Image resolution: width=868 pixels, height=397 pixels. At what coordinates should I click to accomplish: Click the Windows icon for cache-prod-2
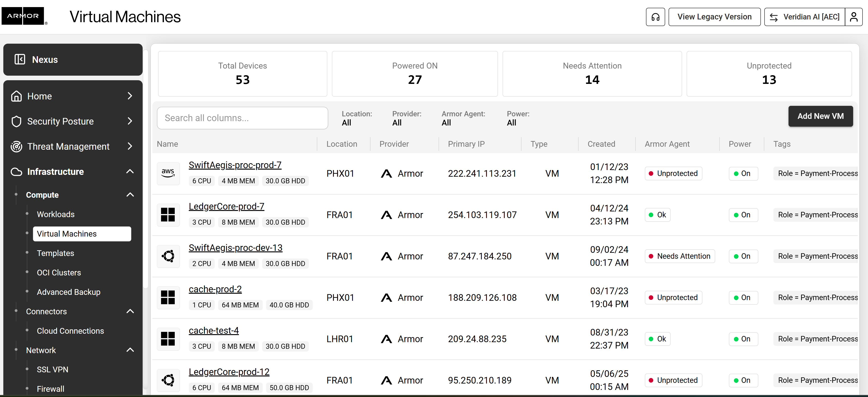[x=168, y=297]
